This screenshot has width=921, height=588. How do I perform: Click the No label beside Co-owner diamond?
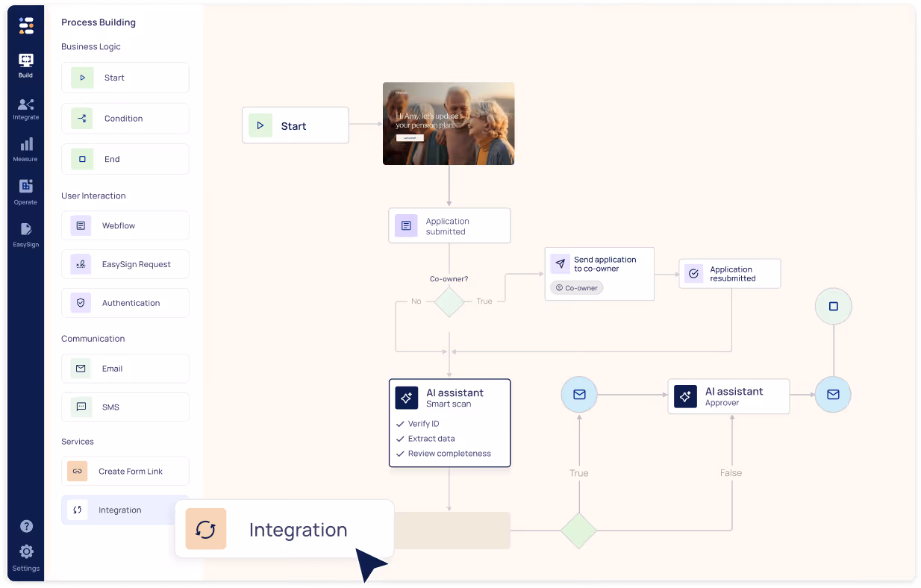pos(416,301)
